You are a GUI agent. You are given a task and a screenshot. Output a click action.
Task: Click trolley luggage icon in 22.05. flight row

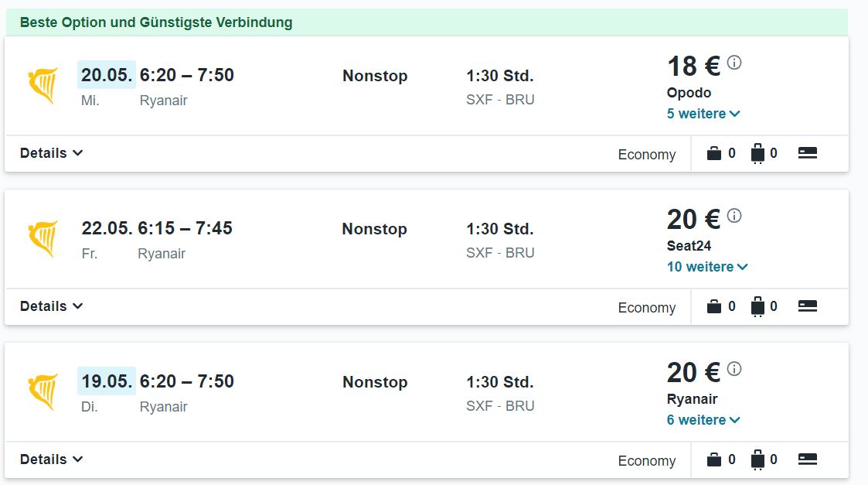point(757,306)
